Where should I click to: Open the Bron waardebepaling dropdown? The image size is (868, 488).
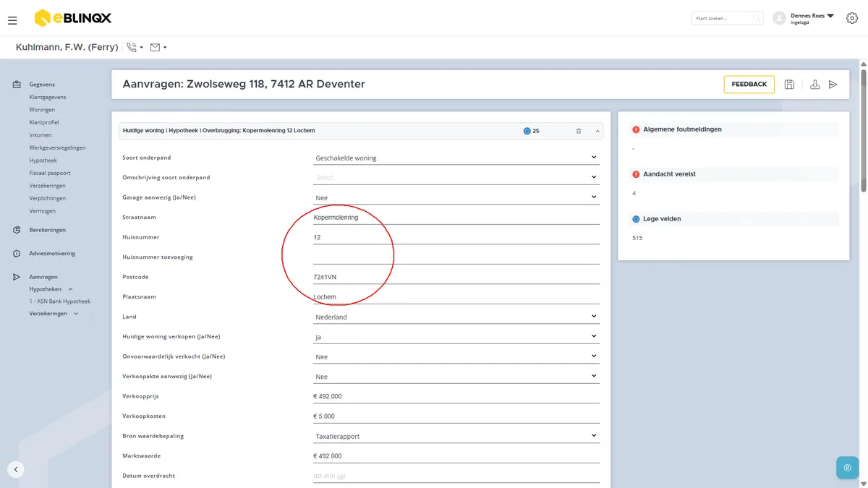456,436
